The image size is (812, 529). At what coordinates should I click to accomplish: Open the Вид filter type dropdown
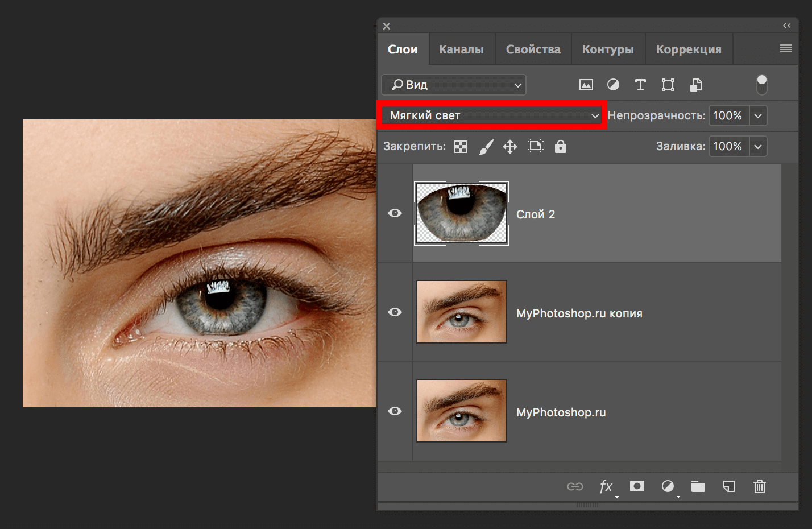(x=454, y=85)
